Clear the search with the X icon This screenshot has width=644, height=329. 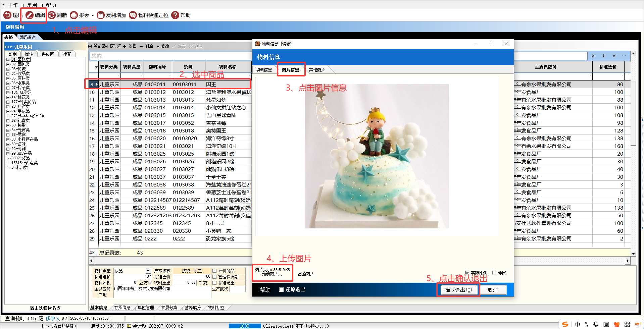(593, 56)
